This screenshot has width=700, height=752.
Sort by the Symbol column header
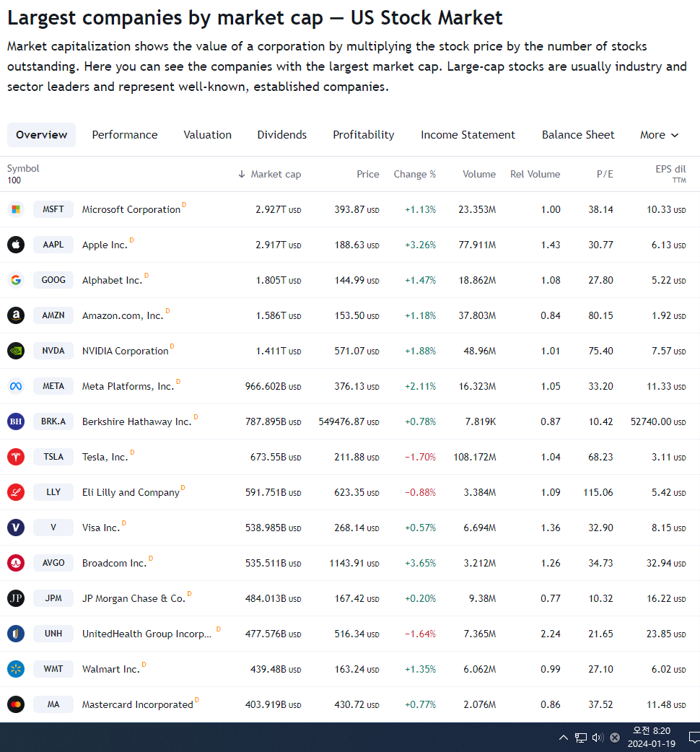tap(23, 168)
